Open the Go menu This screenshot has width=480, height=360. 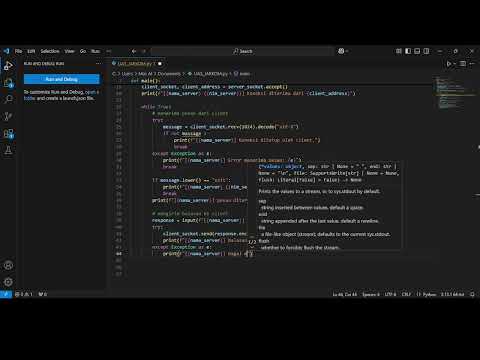83,51
